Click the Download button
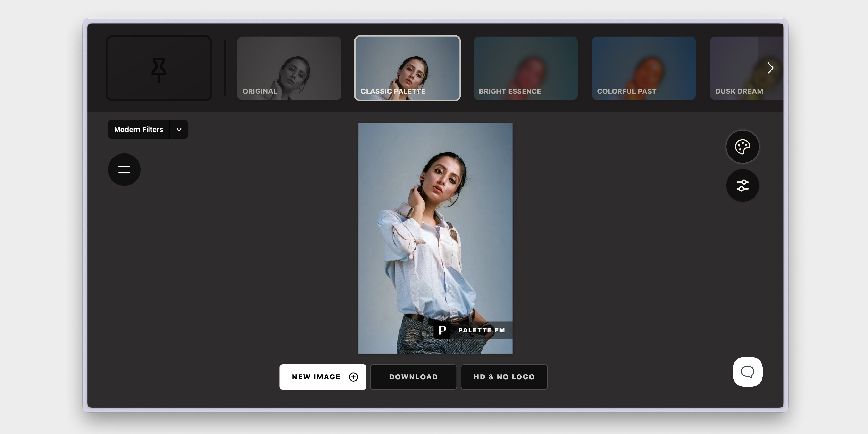Image resolution: width=868 pixels, height=434 pixels. point(413,377)
